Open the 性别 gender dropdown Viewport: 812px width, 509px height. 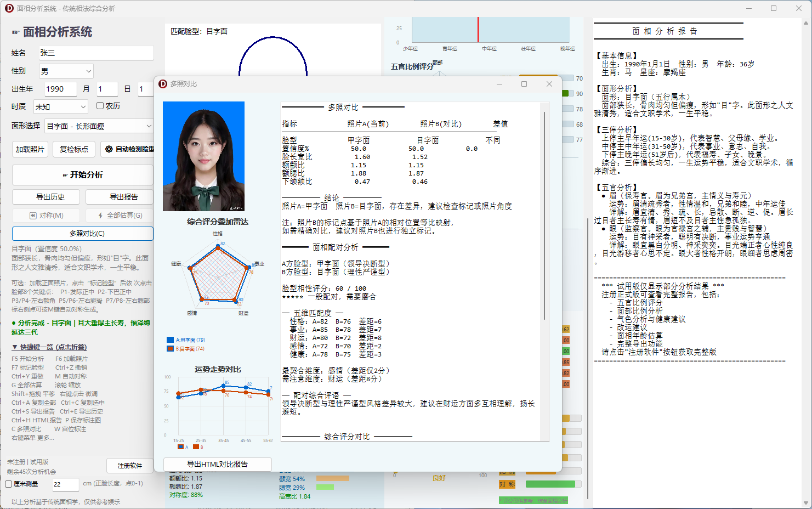click(66, 70)
